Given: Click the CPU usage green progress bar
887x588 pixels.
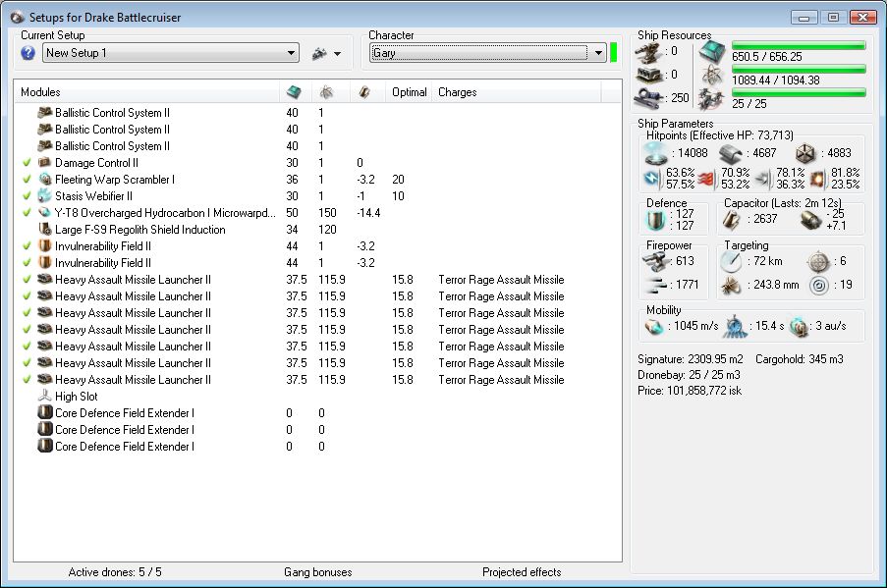Looking at the screenshot, I should pos(799,45).
